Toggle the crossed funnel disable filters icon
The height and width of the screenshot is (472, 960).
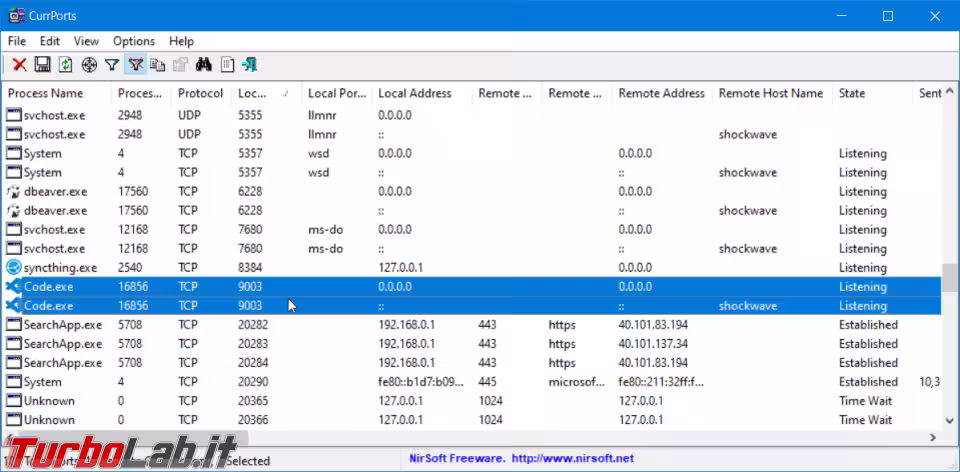[x=135, y=64]
